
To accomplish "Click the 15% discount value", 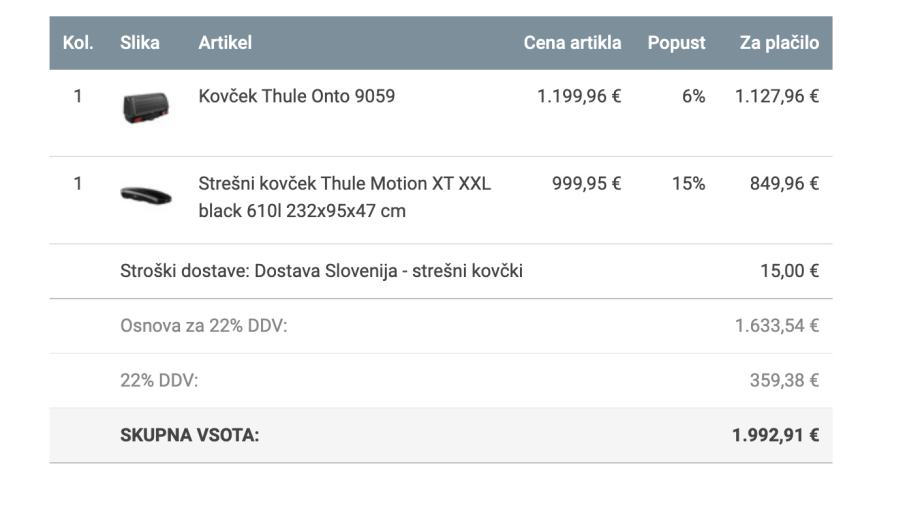I will click(x=688, y=183).
